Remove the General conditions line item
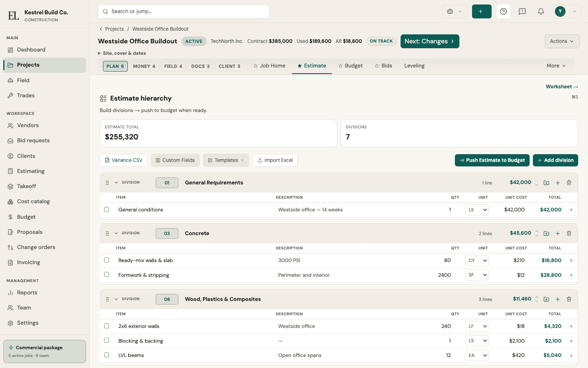Viewport: 588px width, 368px height. point(571,210)
